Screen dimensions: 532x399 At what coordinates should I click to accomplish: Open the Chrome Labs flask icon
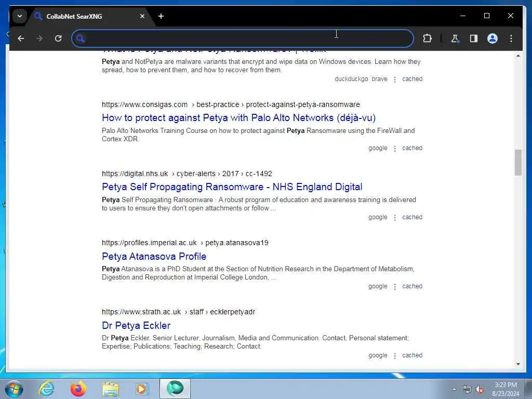click(455, 38)
